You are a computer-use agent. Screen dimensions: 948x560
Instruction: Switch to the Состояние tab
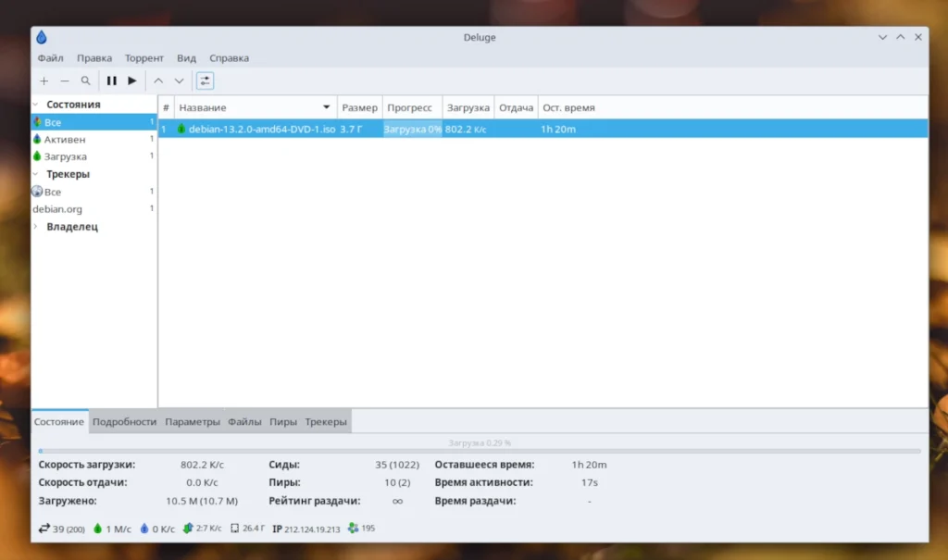click(59, 421)
